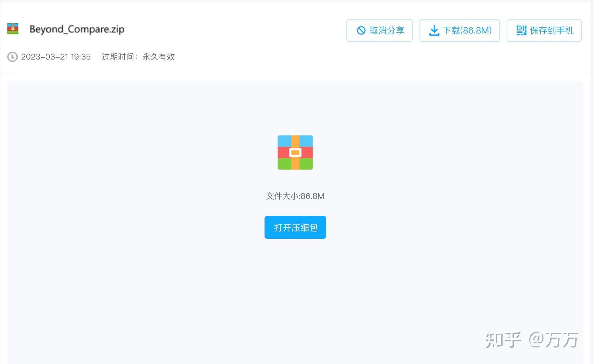594x364 pixels.
Task: Click the QR code icon in 保存到手机 button
Action: coord(521,30)
